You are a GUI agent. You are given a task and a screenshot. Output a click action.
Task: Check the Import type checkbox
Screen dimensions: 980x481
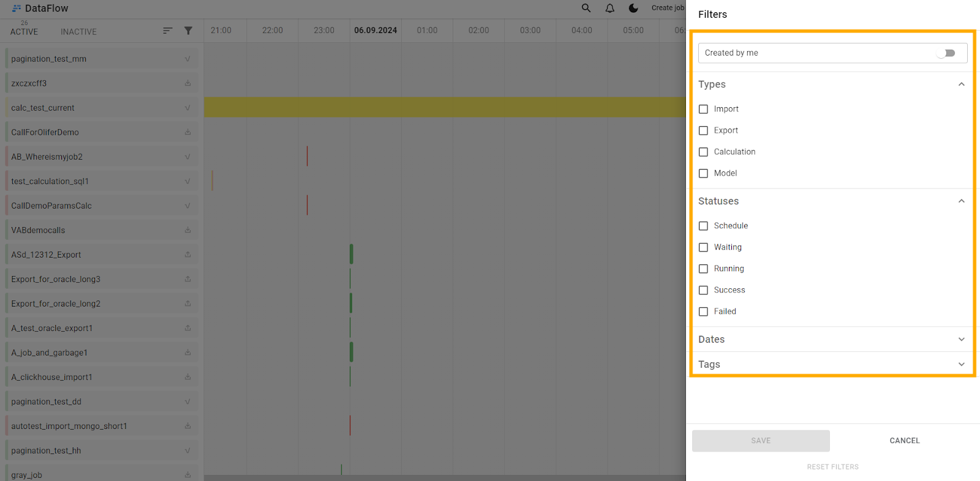coord(703,109)
